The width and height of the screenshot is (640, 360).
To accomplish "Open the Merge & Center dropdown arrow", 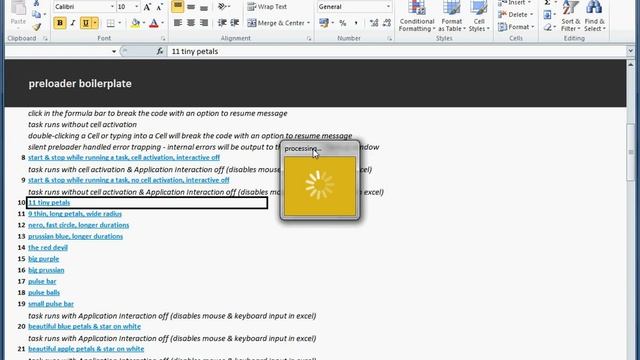I will click(308, 23).
